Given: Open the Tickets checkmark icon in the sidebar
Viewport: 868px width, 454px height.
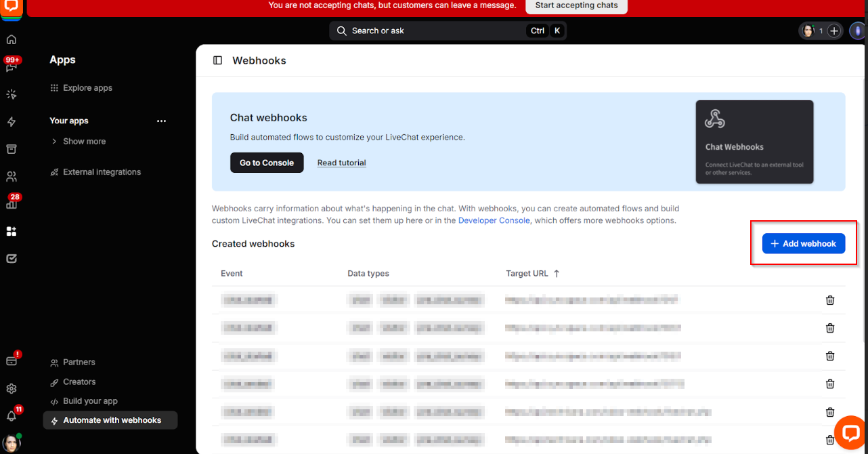Looking at the screenshot, I should point(12,259).
